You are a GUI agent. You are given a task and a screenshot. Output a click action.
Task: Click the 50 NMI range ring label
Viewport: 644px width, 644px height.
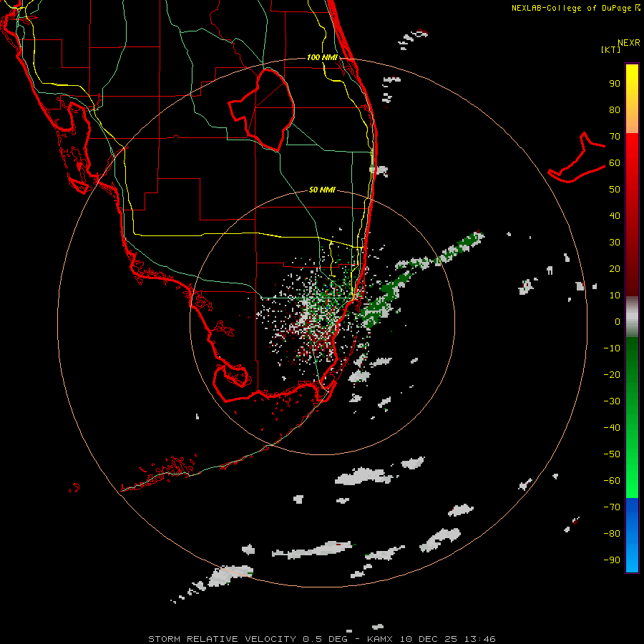[x=322, y=190]
